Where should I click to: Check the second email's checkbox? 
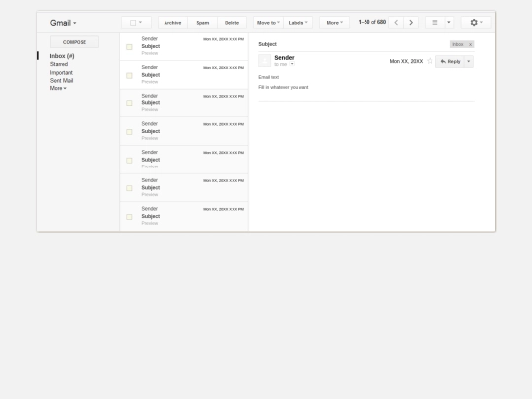(129, 75)
